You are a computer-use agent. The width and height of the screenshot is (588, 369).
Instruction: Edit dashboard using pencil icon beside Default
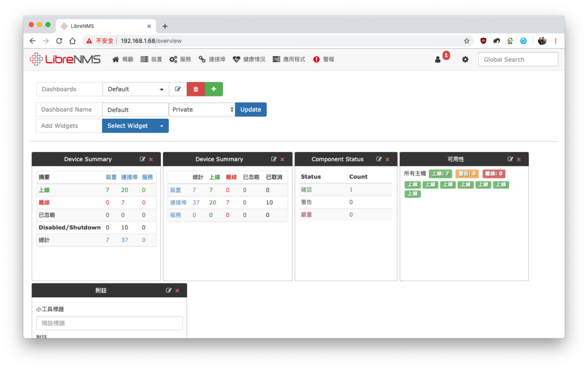pyautogui.click(x=178, y=89)
